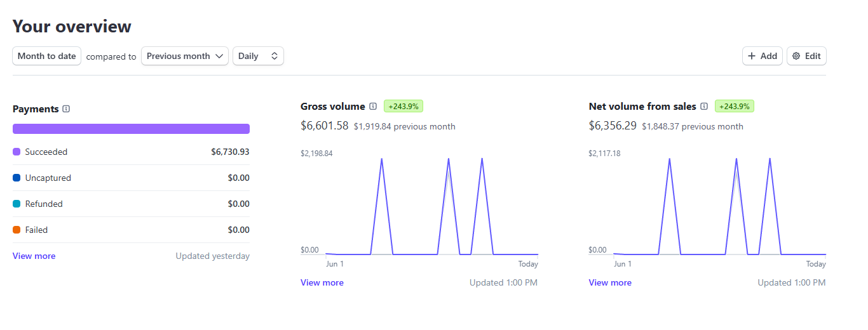Click the plus icon in Add button

point(752,56)
